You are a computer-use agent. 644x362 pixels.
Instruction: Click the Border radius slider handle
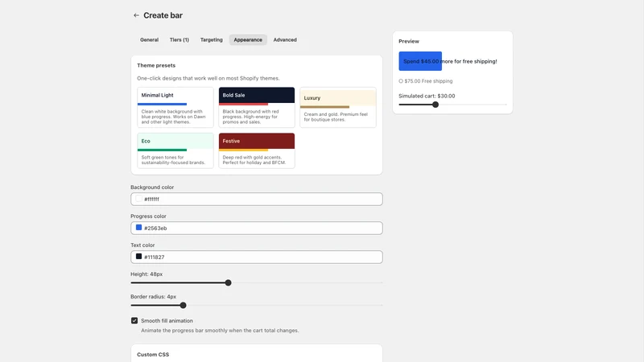pyautogui.click(x=183, y=306)
